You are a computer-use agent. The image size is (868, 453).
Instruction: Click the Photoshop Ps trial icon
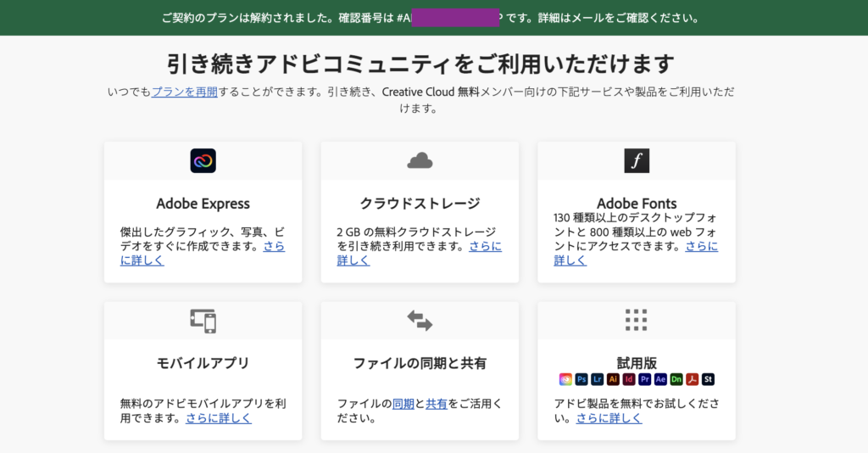(581, 379)
